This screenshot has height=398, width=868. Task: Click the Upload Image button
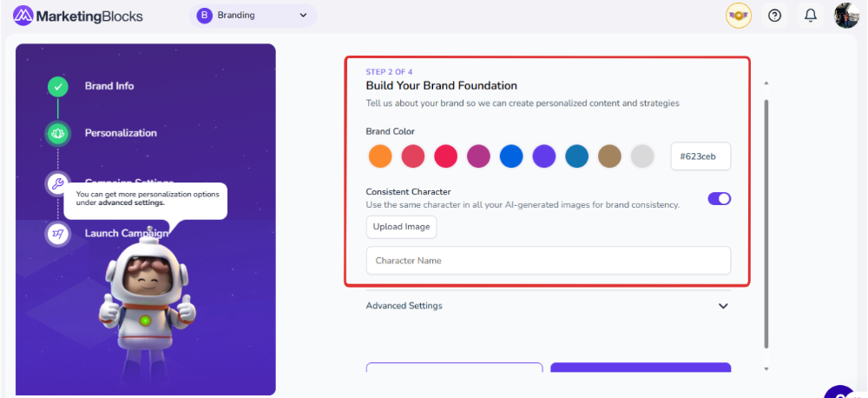401,227
